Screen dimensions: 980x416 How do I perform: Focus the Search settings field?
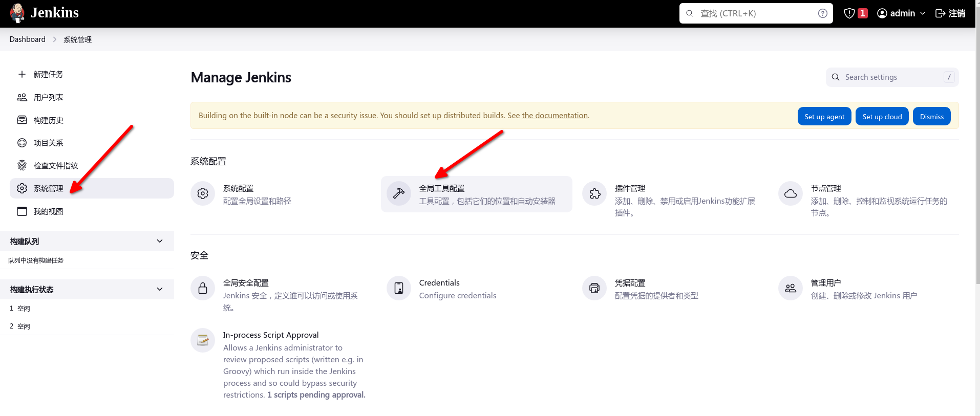pos(892,77)
